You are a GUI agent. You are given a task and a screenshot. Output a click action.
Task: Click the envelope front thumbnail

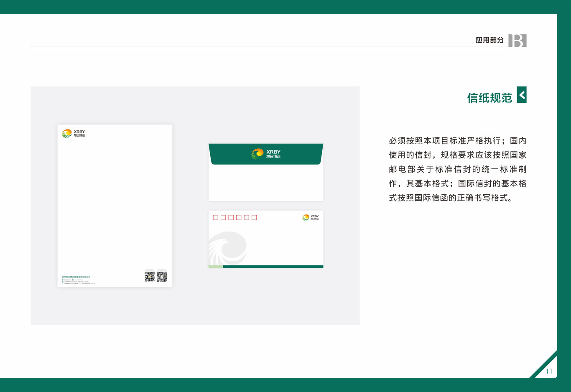(266, 239)
